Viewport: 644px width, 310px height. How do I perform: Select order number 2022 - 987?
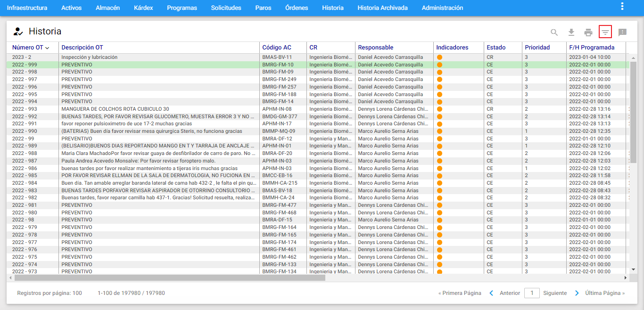(x=24, y=161)
